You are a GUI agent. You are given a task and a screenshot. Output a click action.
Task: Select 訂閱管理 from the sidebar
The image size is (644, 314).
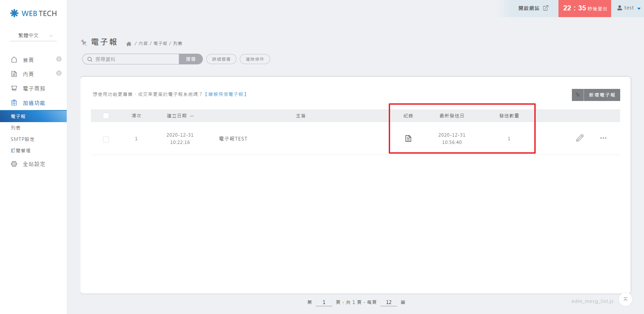[20, 151]
